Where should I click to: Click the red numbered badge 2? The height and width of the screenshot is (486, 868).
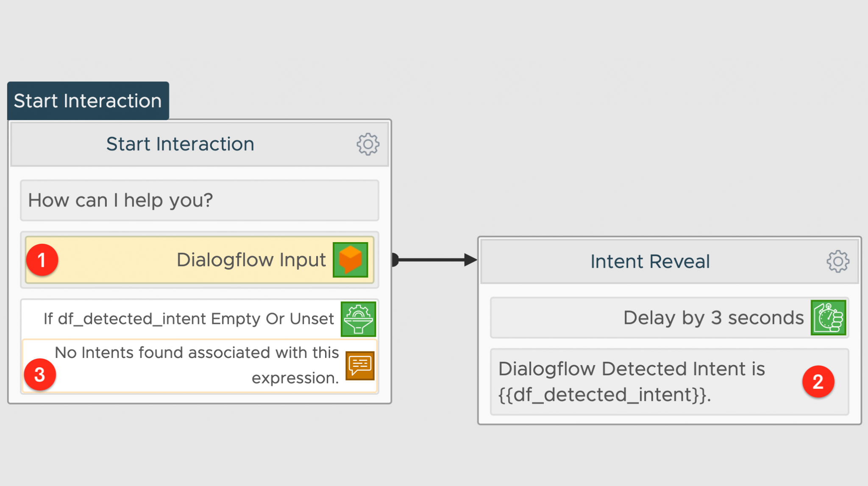click(818, 381)
